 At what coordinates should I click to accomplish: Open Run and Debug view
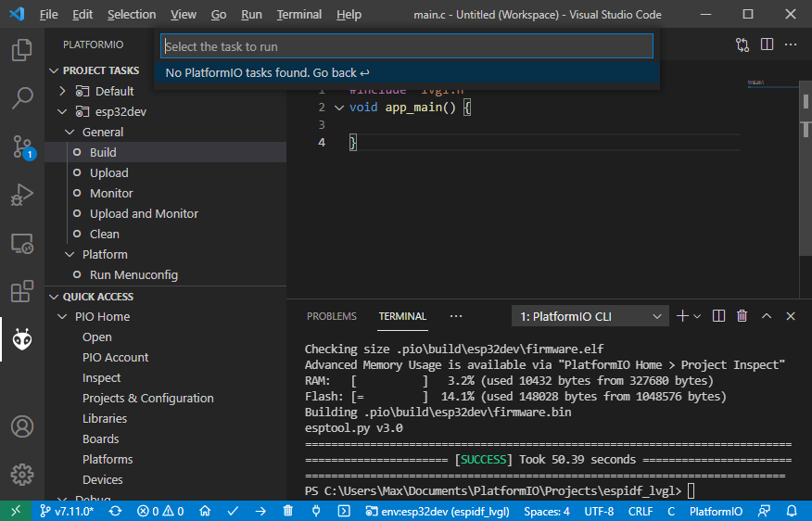(21, 195)
